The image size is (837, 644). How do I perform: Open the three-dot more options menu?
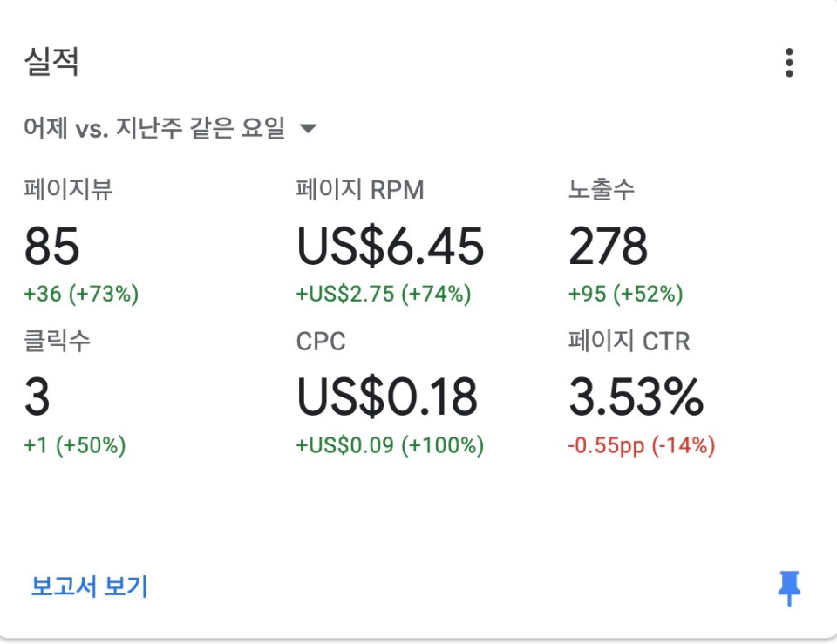point(789,63)
